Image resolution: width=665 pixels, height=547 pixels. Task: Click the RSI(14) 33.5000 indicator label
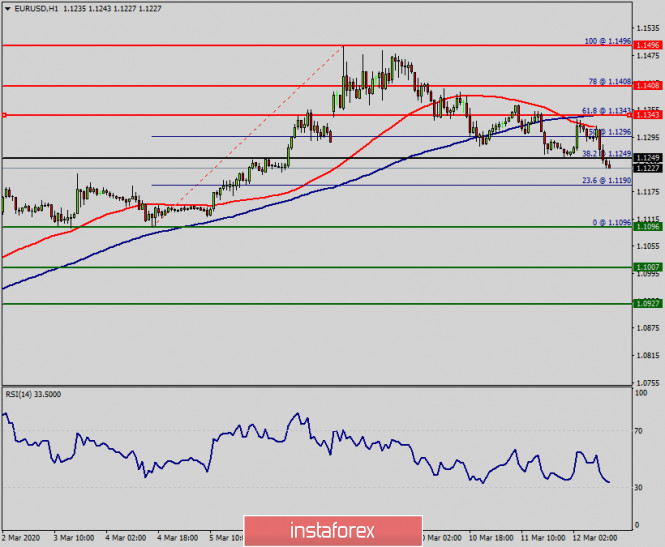coord(33,394)
